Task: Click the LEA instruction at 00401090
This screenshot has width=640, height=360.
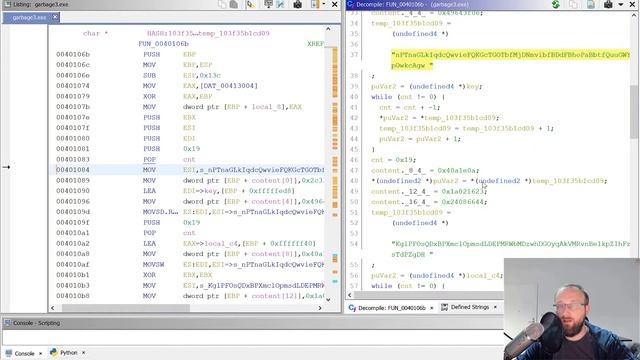Action: point(149,191)
